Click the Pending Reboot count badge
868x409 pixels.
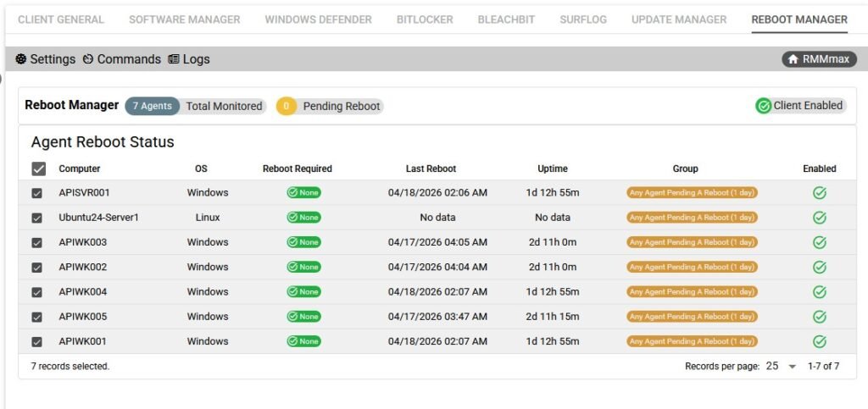click(287, 106)
